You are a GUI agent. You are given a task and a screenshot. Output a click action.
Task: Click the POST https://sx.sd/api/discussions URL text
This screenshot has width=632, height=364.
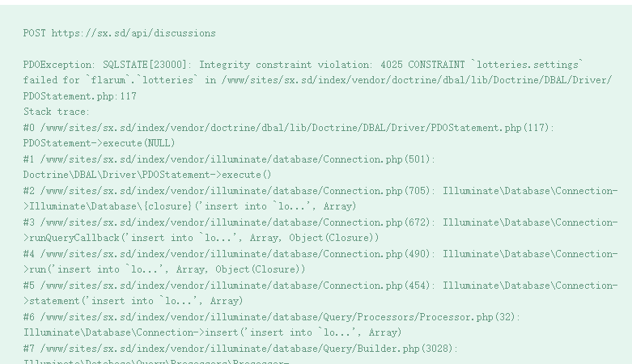point(119,33)
